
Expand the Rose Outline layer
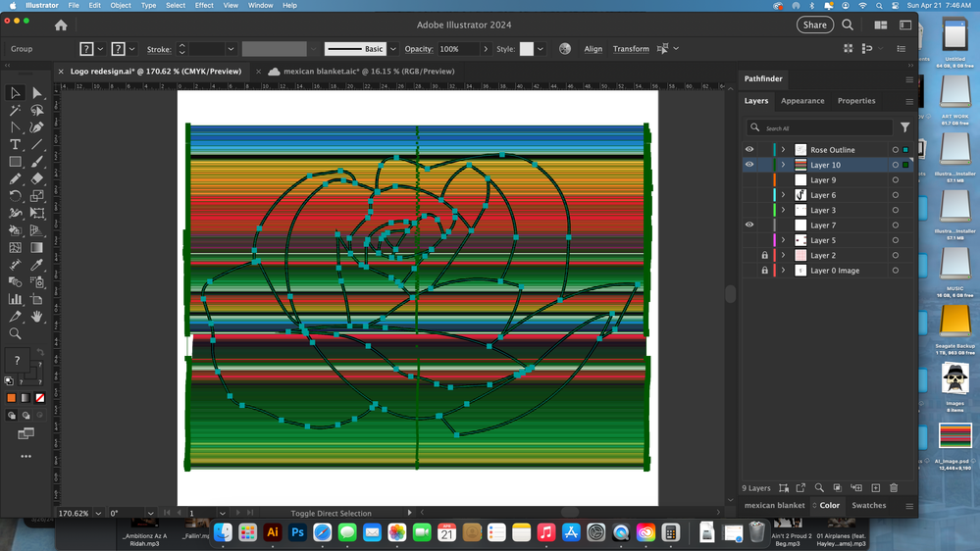783,150
